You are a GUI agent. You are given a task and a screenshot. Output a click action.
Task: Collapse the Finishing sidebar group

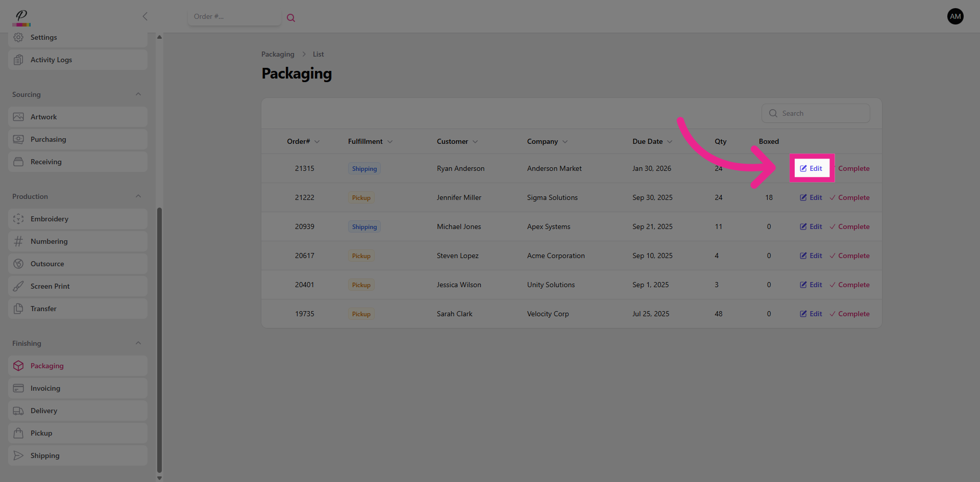coord(138,343)
